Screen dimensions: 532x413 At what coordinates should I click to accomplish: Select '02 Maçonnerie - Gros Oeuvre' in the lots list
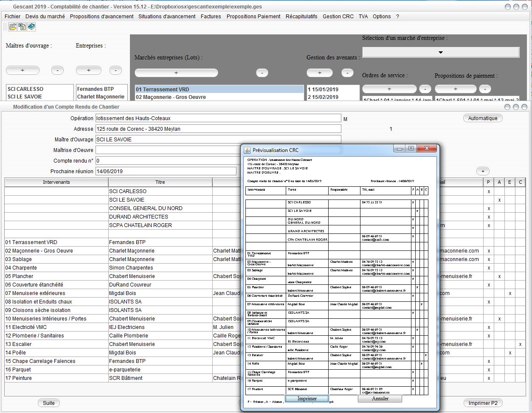click(220, 97)
